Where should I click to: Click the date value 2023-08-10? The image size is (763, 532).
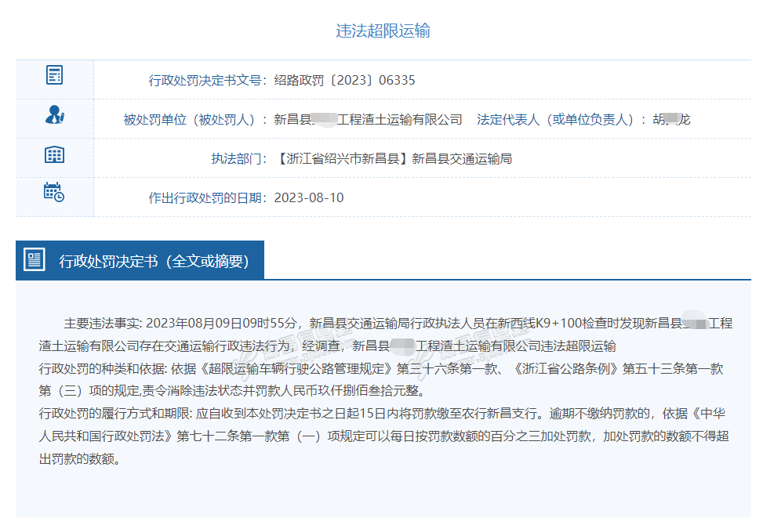coord(309,197)
